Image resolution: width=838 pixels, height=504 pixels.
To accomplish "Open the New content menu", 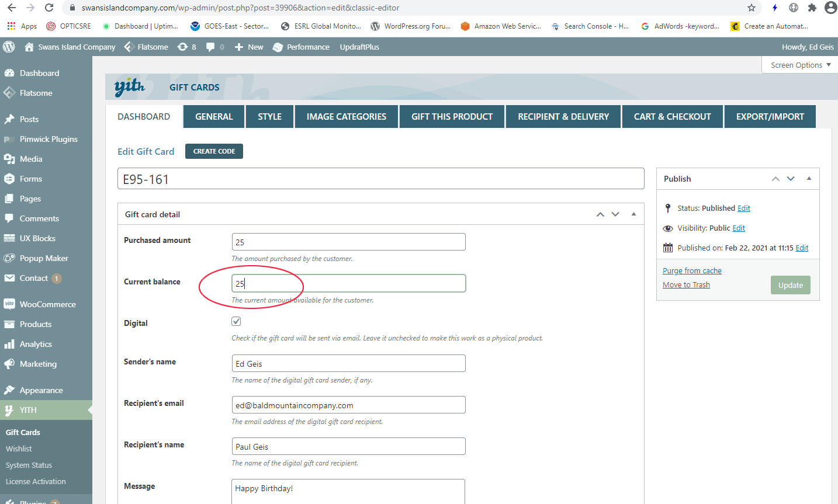I will 249,47.
